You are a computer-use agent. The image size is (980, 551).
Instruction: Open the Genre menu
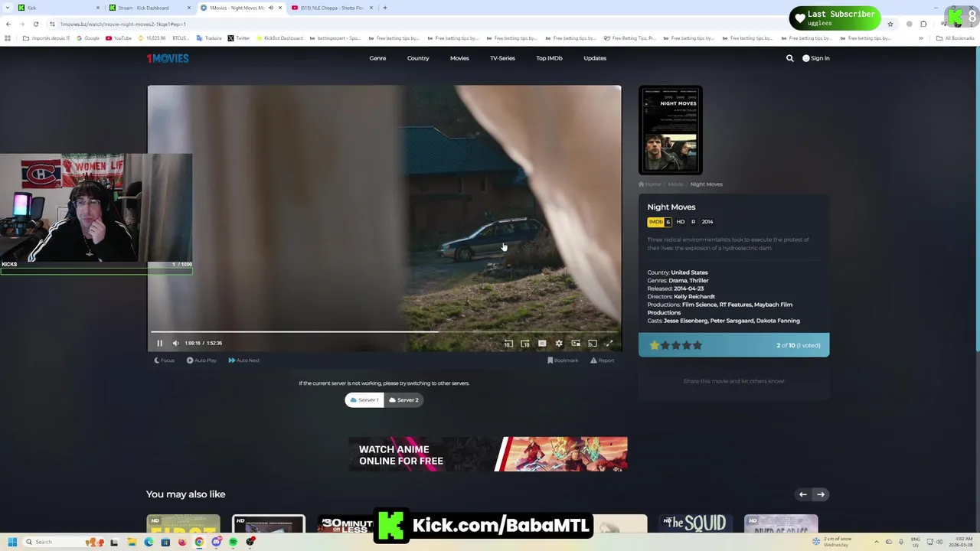coord(377,58)
